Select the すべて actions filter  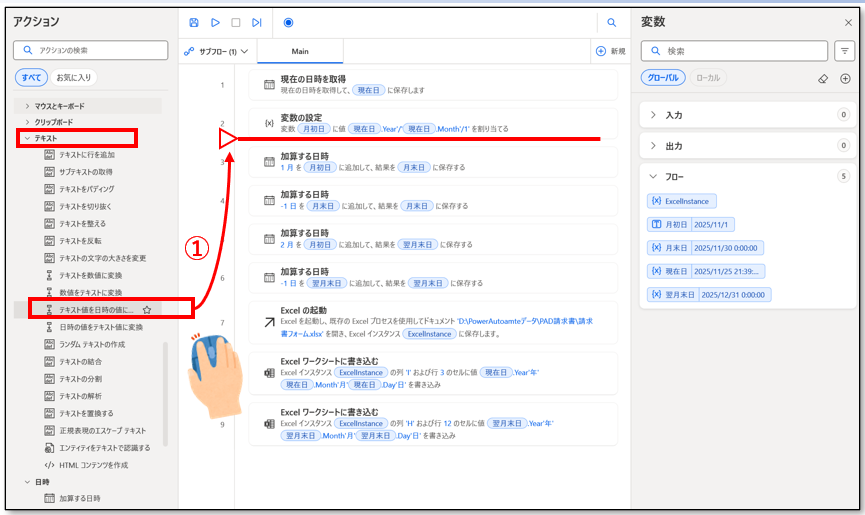click(x=30, y=77)
